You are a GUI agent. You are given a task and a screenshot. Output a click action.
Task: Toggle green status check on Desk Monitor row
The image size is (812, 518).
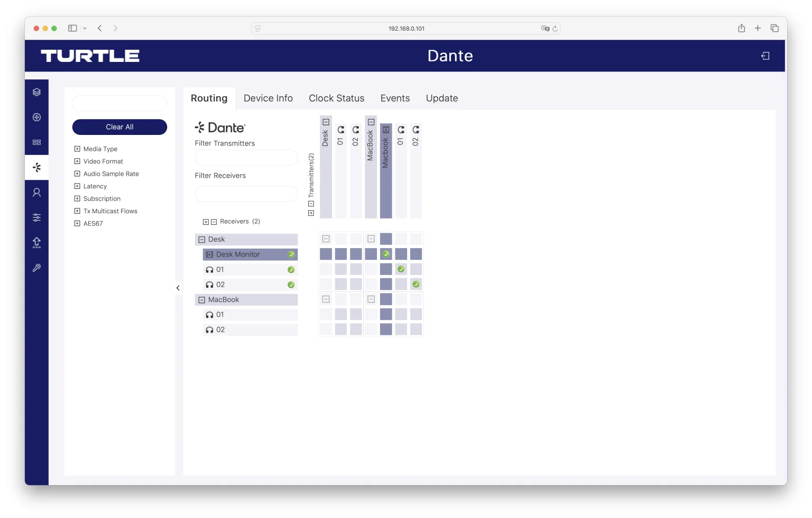291,255
